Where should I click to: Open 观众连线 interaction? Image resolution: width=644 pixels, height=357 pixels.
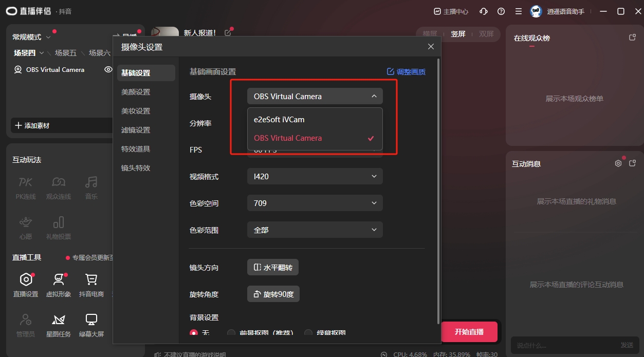pos(59,187)
